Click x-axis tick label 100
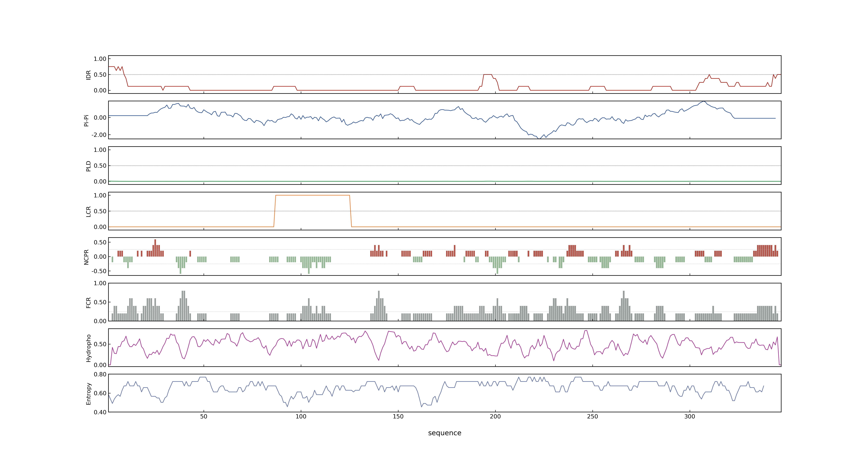This screenshot has height=463, width=868. [x=301, y=416]
